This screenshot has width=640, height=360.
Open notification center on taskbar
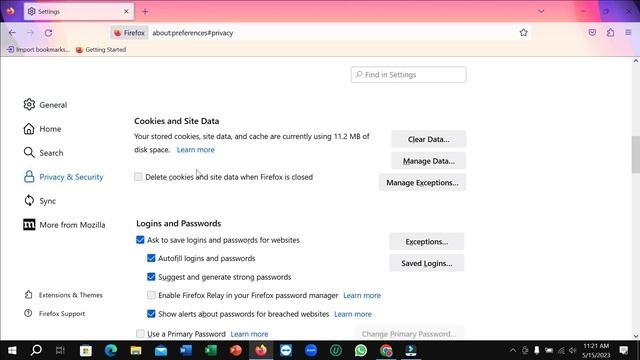pos(624,350)
